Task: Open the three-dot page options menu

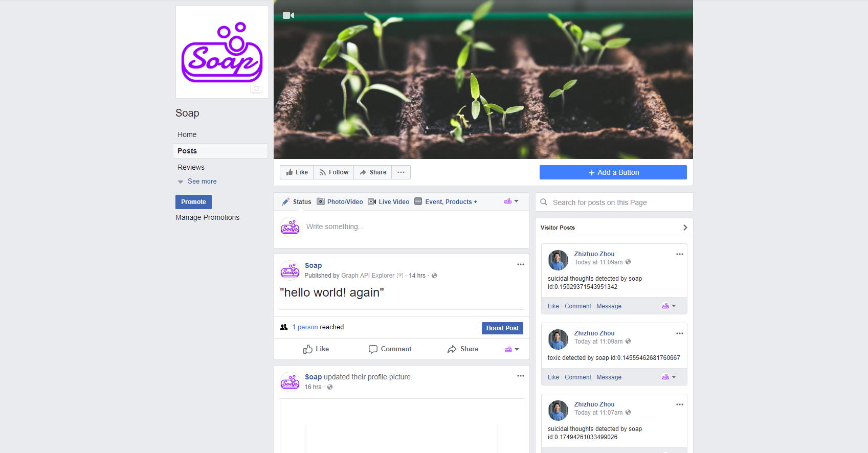Action: click(x=401, y=172)
